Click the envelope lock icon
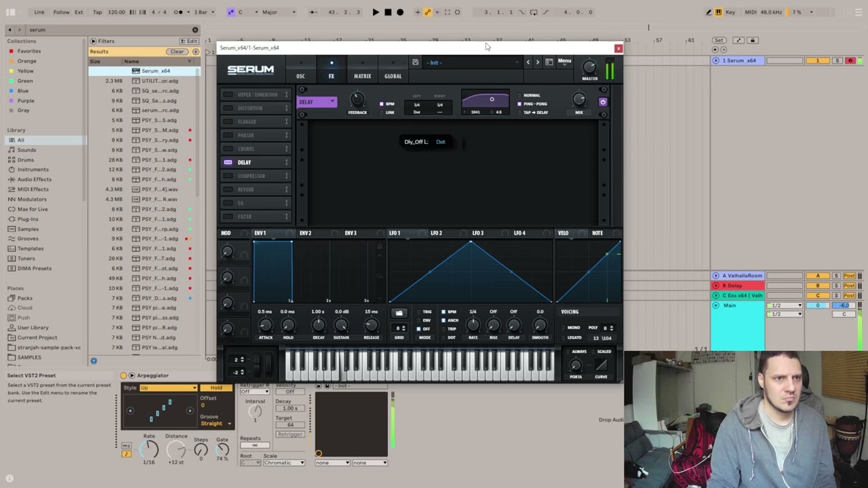 [380, 246]
